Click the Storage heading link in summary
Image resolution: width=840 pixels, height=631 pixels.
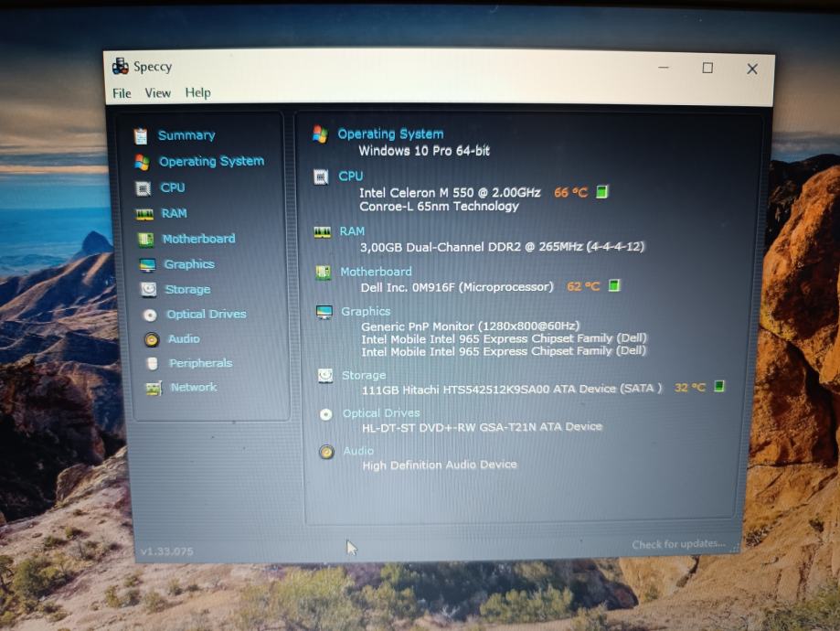(364, 375)
